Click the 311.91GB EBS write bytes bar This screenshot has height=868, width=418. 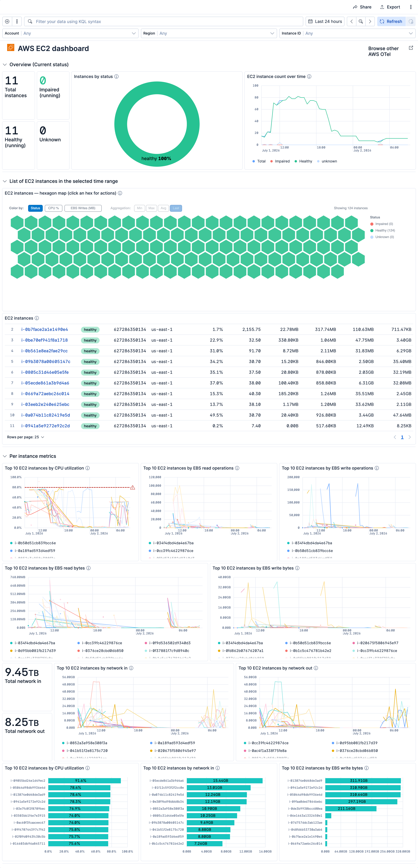(x=363, y=781)
